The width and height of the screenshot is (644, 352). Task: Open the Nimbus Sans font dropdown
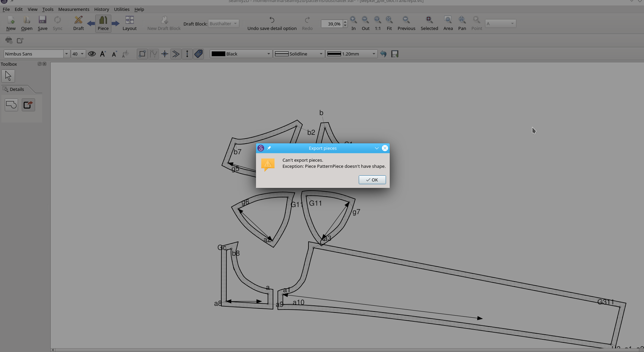tap(66, 54)
